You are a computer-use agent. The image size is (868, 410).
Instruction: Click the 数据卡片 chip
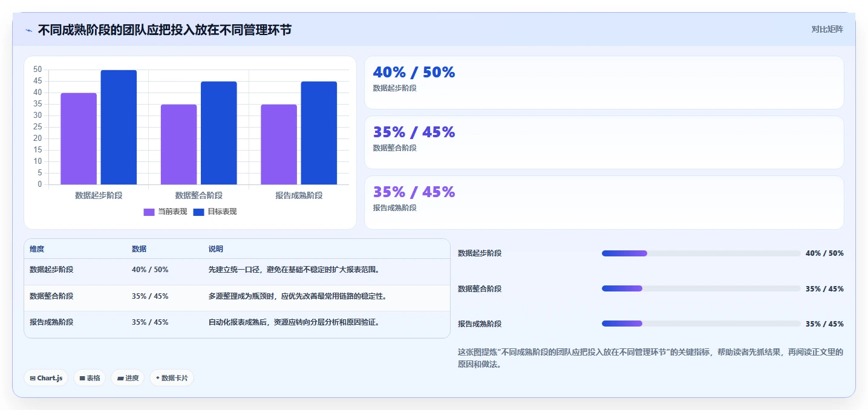pyautogui.click(x=172, y=378)
